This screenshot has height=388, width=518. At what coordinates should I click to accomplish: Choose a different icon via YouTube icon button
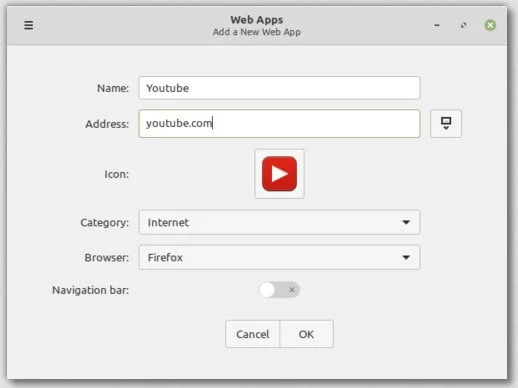click(279, 174)
